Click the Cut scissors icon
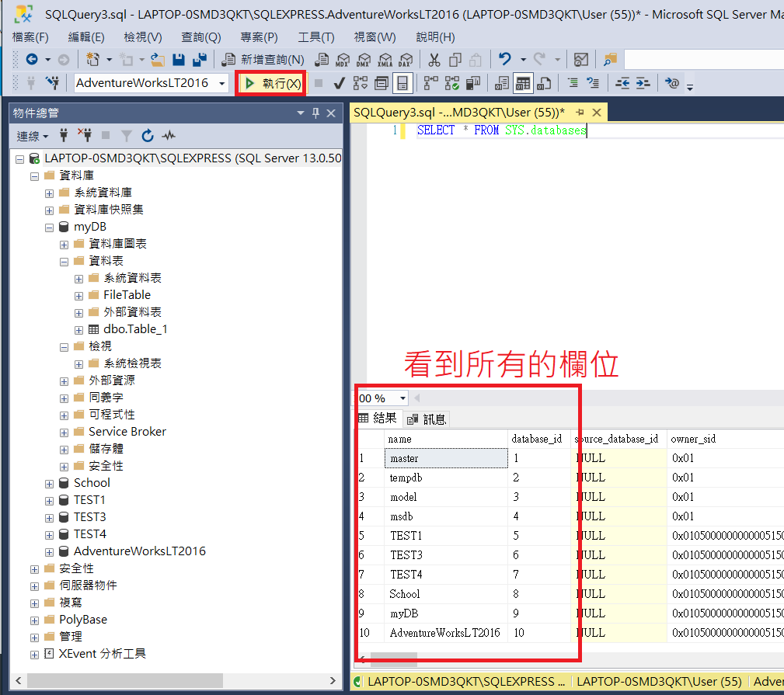The image size is (784, 695). [x=434, y=60]
